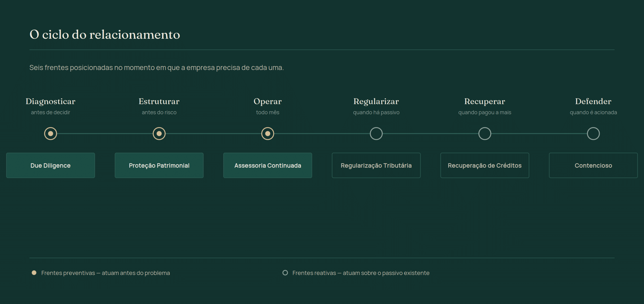The height and width of the screenshot is (304, 644).
Task: Click the 'todo mês' subtitle
Action: tap(268, 112)
